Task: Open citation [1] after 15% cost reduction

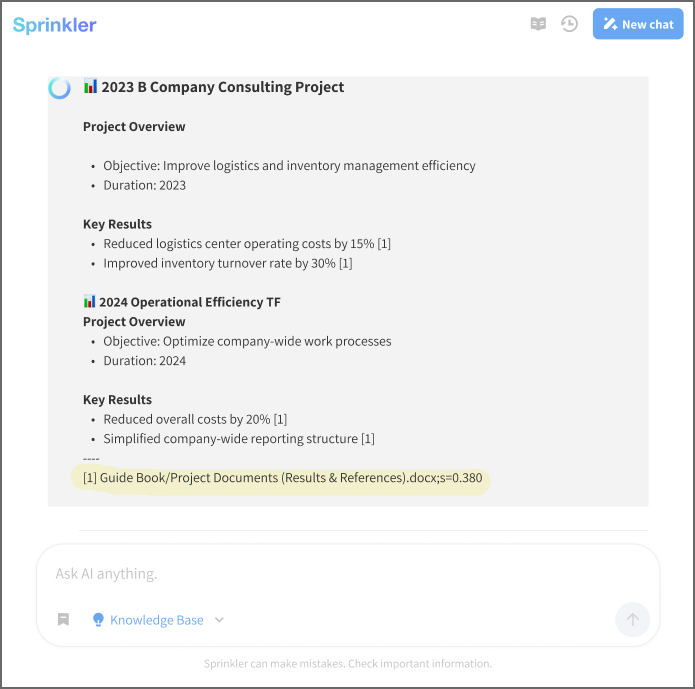Action: pyautogui.click(x=384, y=243)
